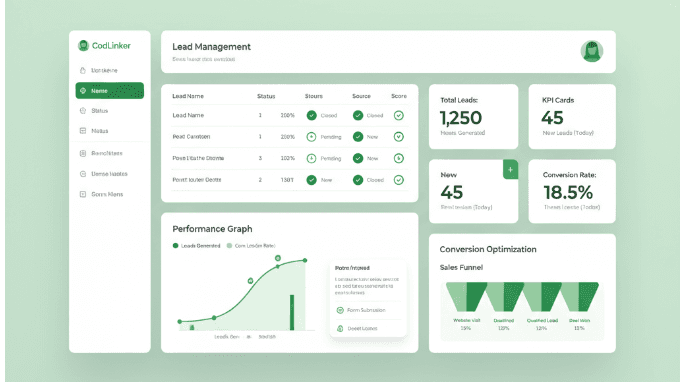Open the sidebar item second from the bottom
The height and width of the screenshot is (382, 687).
point(104,174)
